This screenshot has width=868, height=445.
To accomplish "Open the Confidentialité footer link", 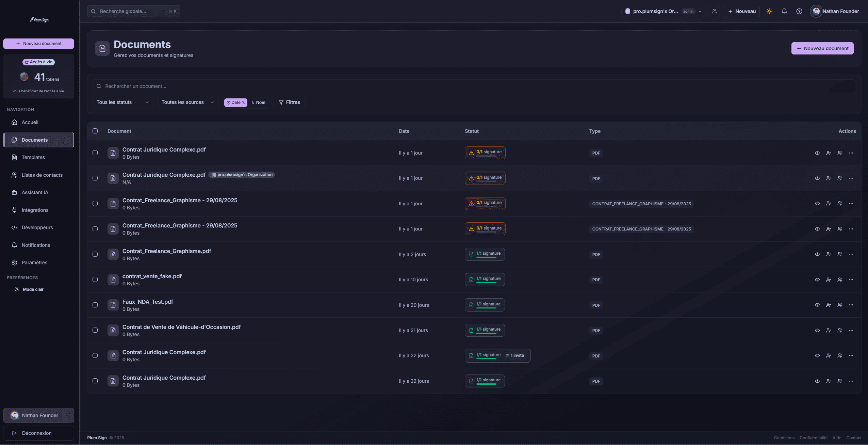I will click(x=813, y=438).
